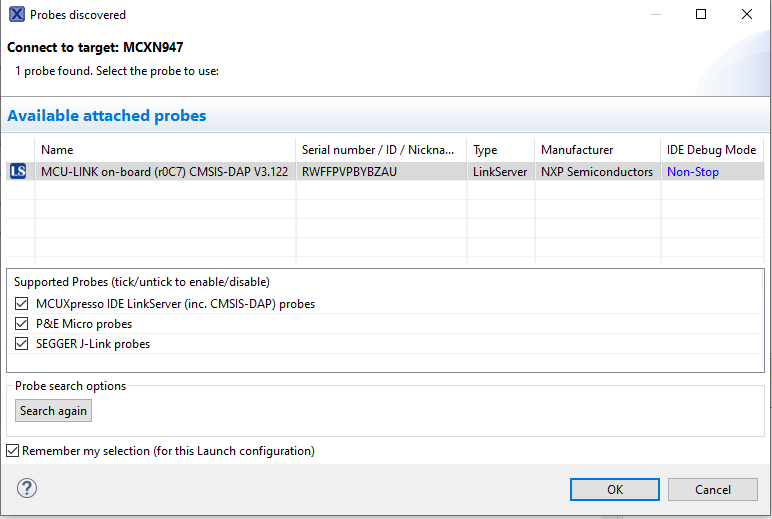Image resolution: width=772 pixels, height=519 pixels.
Task: Close the Probes discovered dialog
Action: pos(747,15)
